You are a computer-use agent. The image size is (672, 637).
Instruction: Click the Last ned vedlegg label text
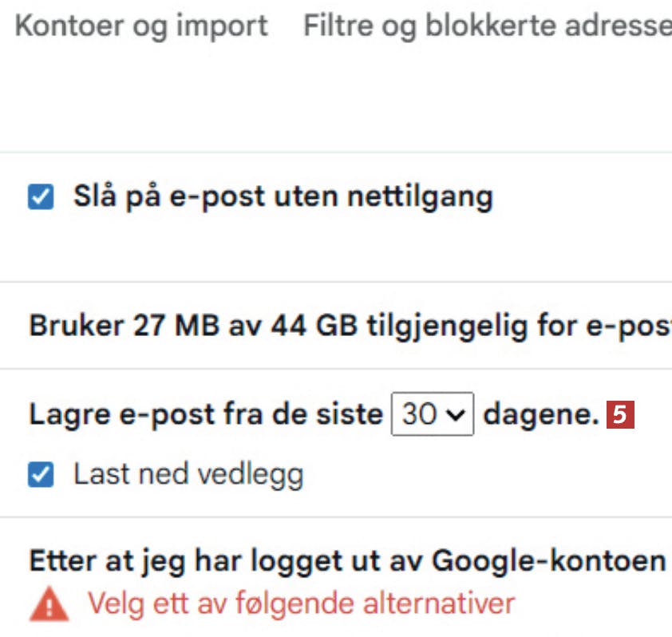[188, 475]
